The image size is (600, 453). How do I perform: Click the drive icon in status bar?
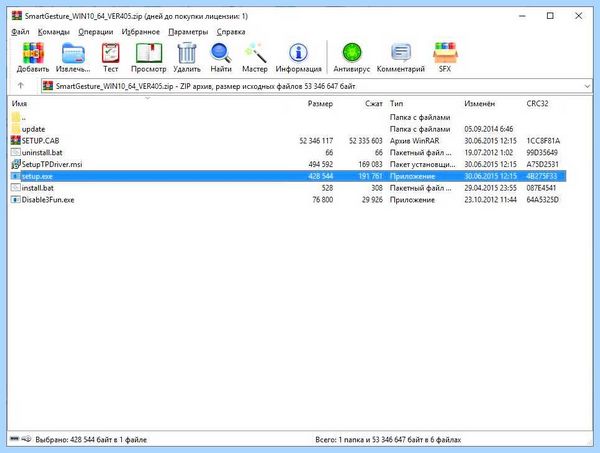pos(15,438)
